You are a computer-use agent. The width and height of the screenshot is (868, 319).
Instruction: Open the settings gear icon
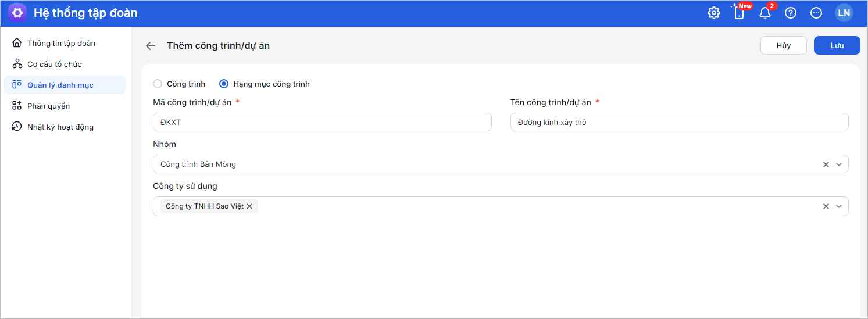pos(713,13)
